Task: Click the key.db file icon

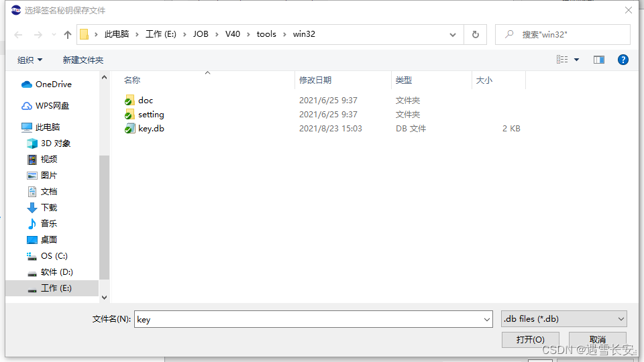Action: click(x=129, y=129)
